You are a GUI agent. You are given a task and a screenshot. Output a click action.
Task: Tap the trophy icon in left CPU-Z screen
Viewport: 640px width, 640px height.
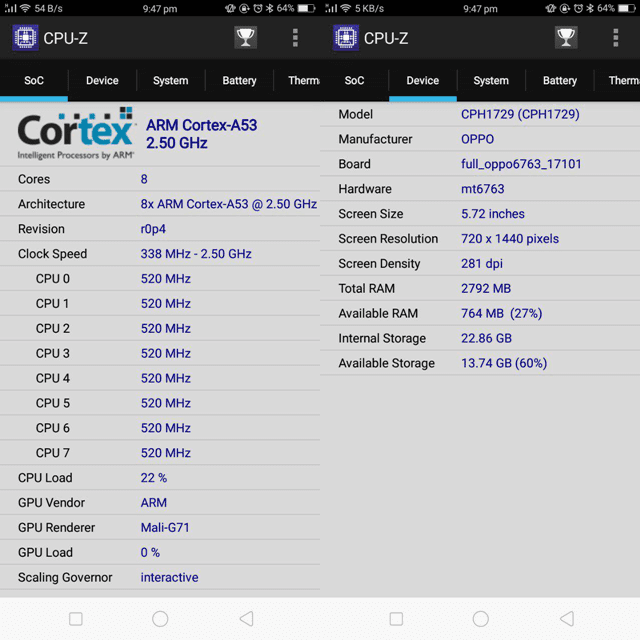[x=245, y=38]
